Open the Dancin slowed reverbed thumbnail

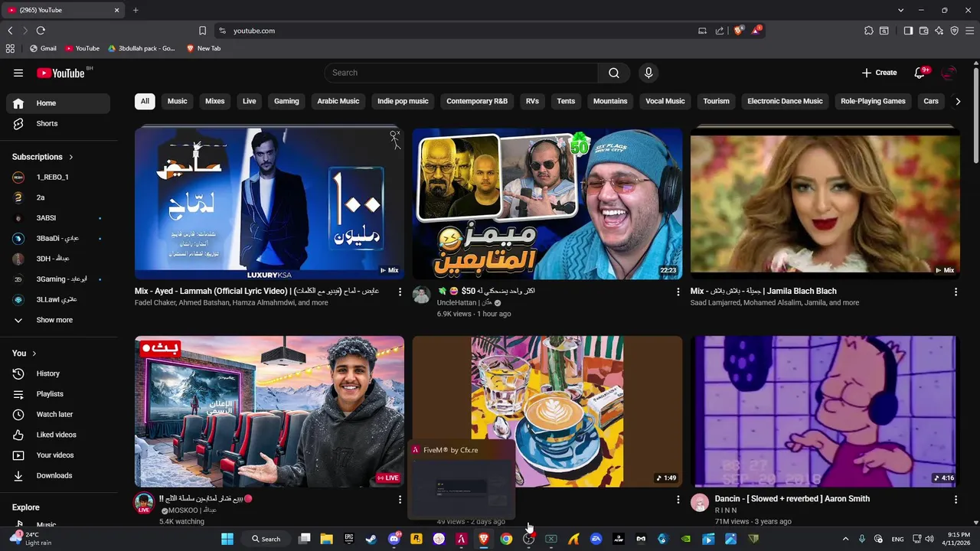coord(825,411)
